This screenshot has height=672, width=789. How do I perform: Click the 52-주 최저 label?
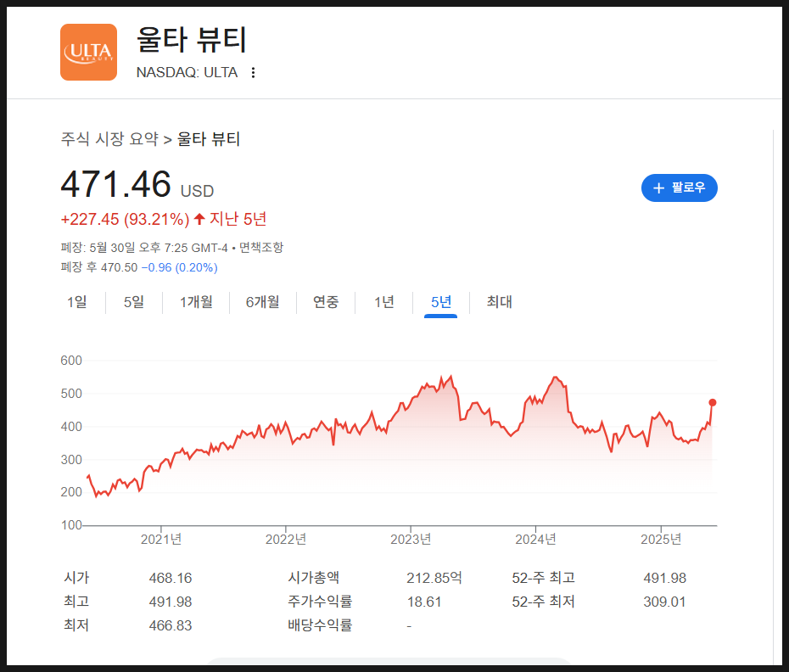pyautogui.click(x=544, y=601)
